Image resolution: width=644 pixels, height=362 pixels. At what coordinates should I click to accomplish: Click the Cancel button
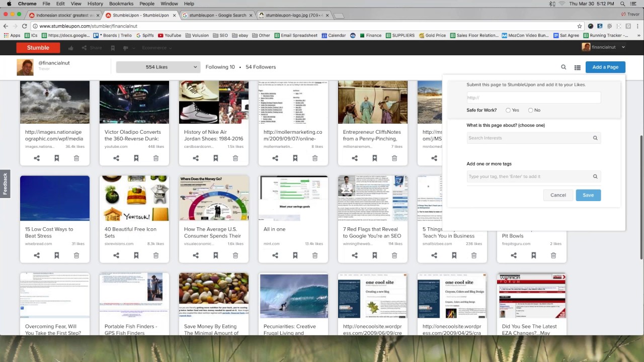(558, 195)
